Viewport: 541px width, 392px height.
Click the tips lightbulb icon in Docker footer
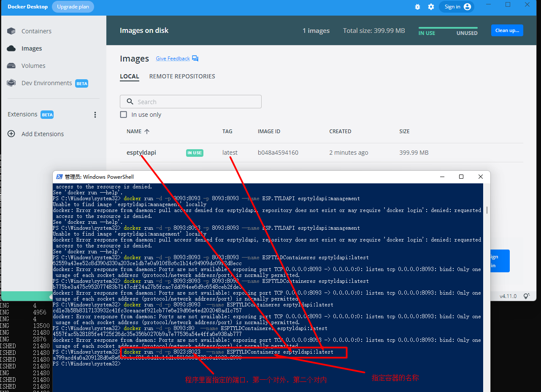(x=526, y=296)
